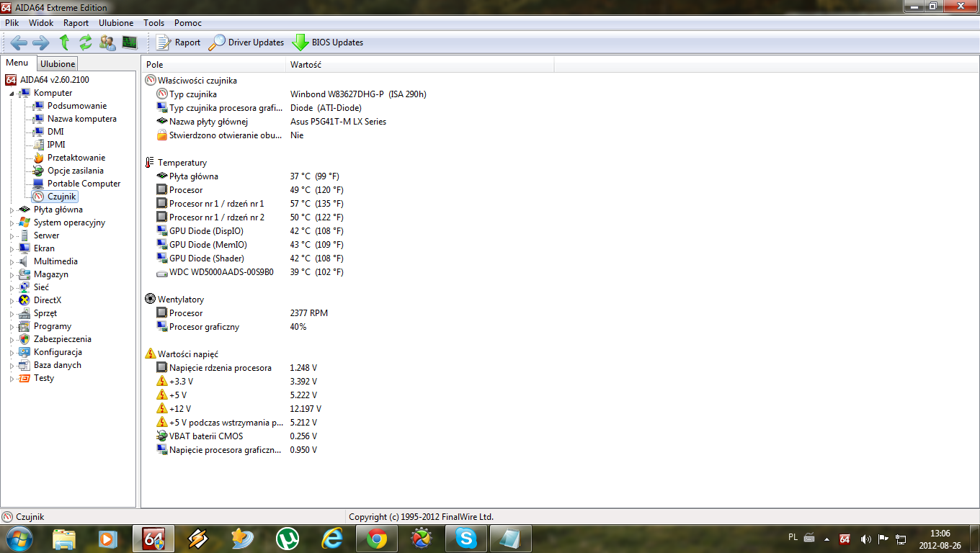Expand the Magazyn tree node
Screen dimensions: 980x553
pyautogui.click(x=12, y=274)
